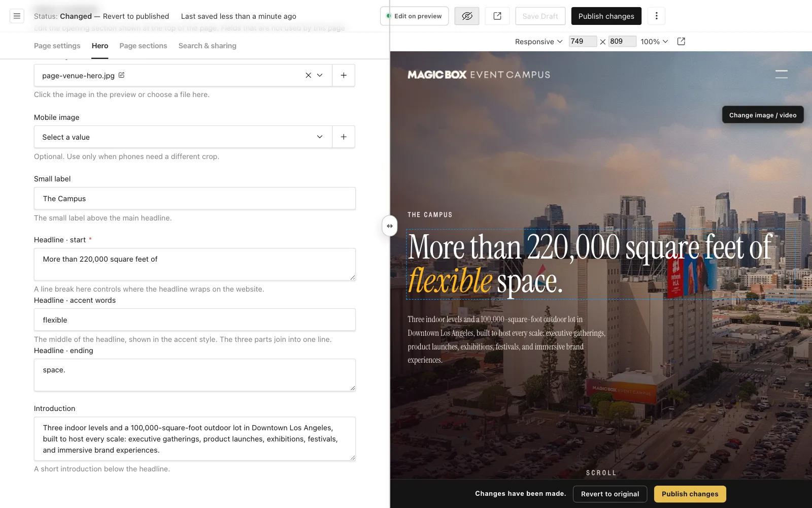
Task: Click the yellow Publish changes button
Action: coord(690,494)
